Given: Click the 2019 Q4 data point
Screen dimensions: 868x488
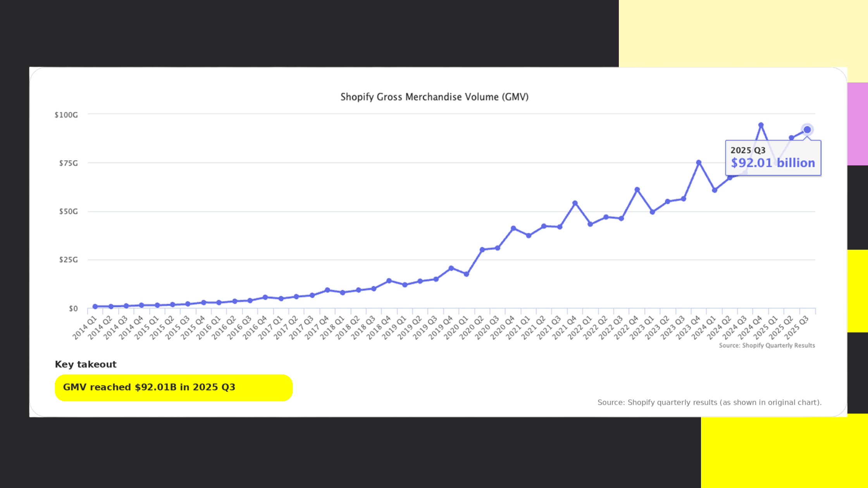Looking at the screenshot, I should (x=451, y=268).
